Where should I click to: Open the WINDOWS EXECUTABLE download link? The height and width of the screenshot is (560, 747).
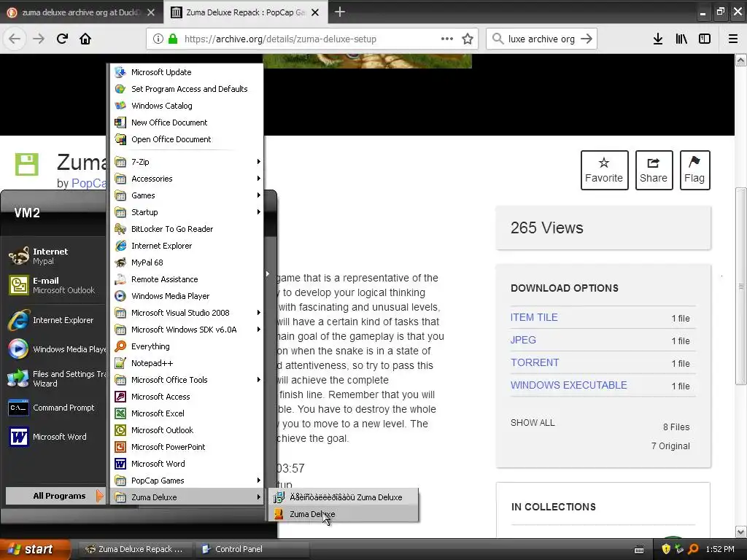tap(569, 385)
